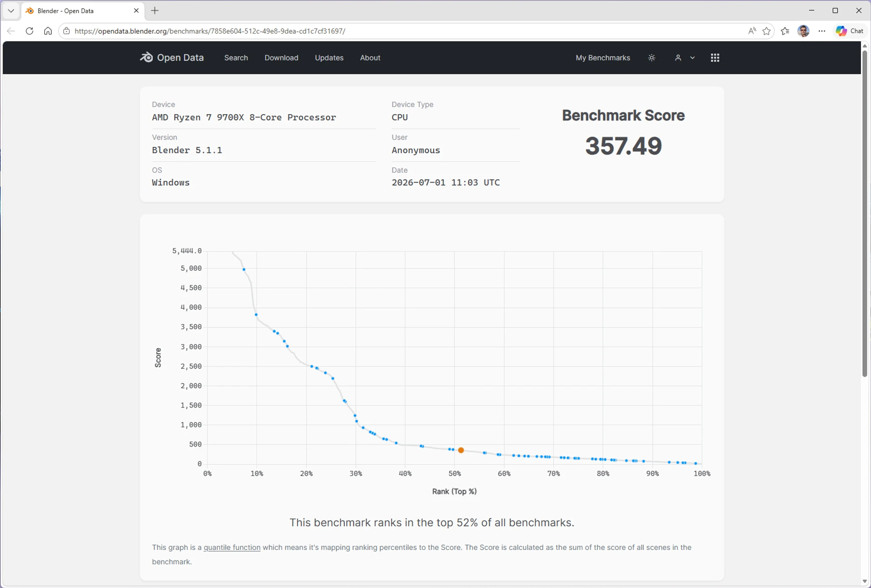Open the Read aloud icon
871x588 pixels.
pyautogui.click(x=752, y=31)
